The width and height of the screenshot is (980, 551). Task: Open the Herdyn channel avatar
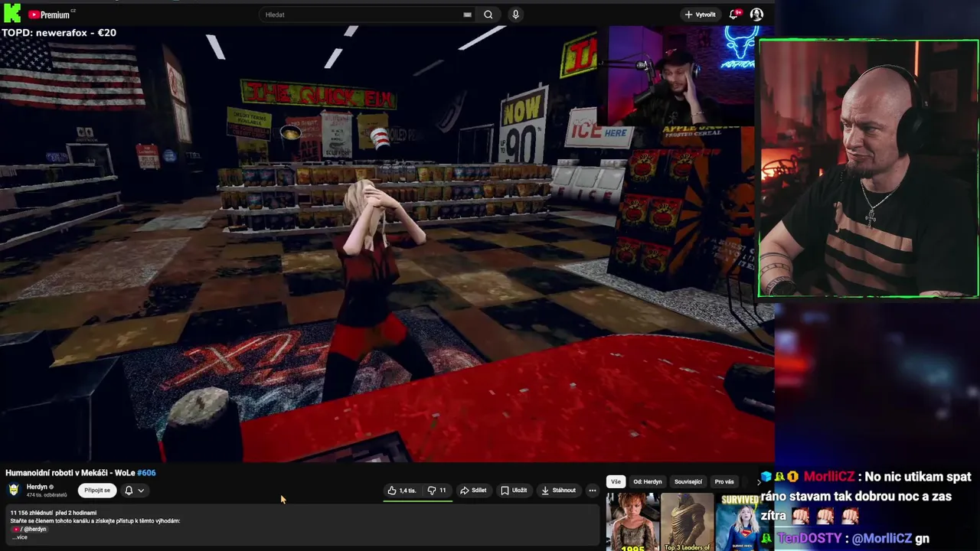[x=14, y=490]
